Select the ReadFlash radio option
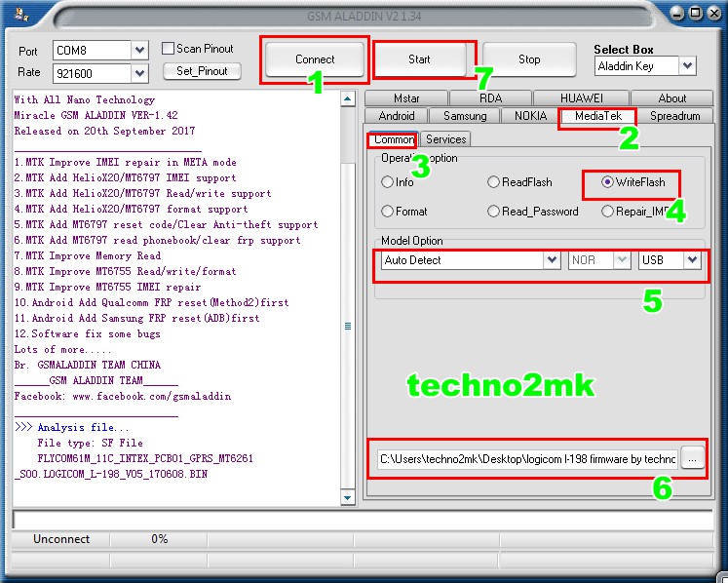The height and width of the screenshot is (583, 728). (x=494, y=182)
